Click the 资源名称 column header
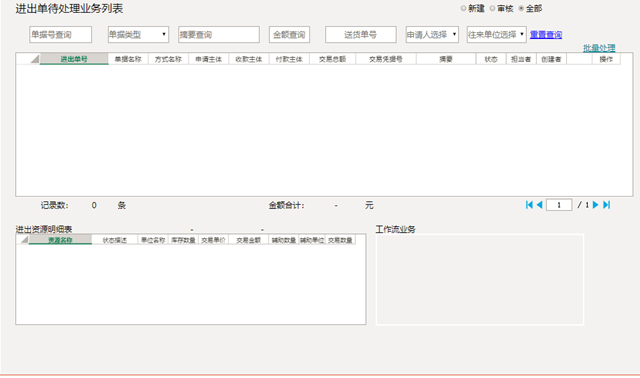The image size is (640, 378). click(x=60, y=240)
